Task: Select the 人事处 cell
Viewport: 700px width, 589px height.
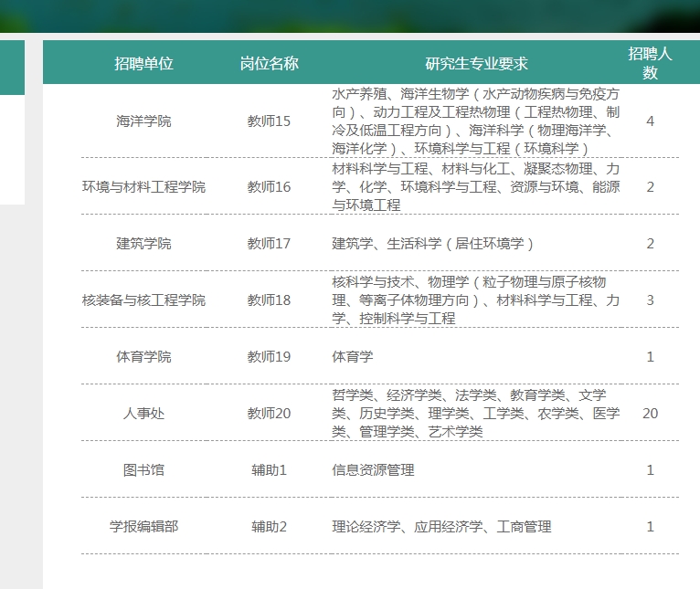Action: pos(143,413)
